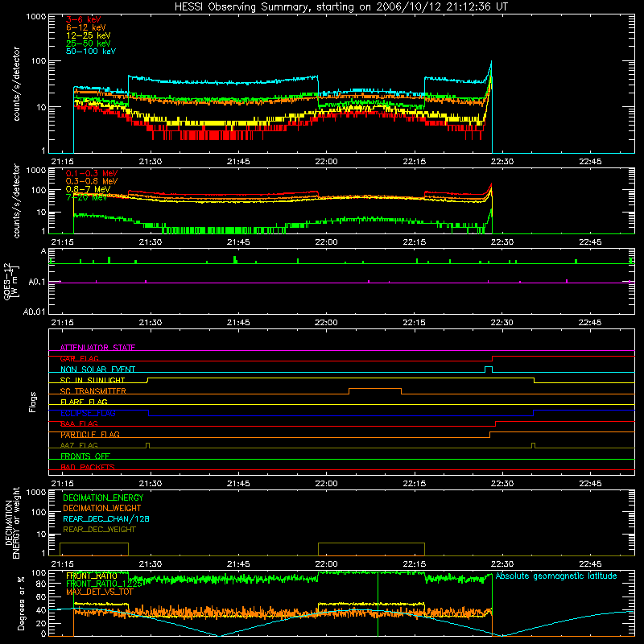Select the FRONTS_OFF flag label
Screen dimensions: 644x644
click(85, 456)
